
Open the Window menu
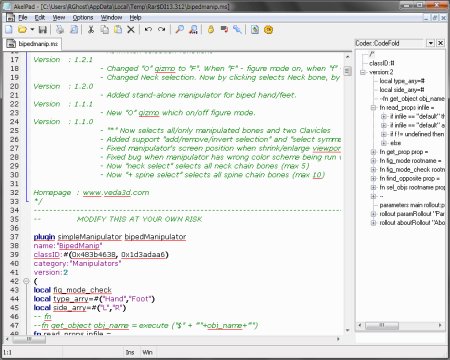point(111,17)
